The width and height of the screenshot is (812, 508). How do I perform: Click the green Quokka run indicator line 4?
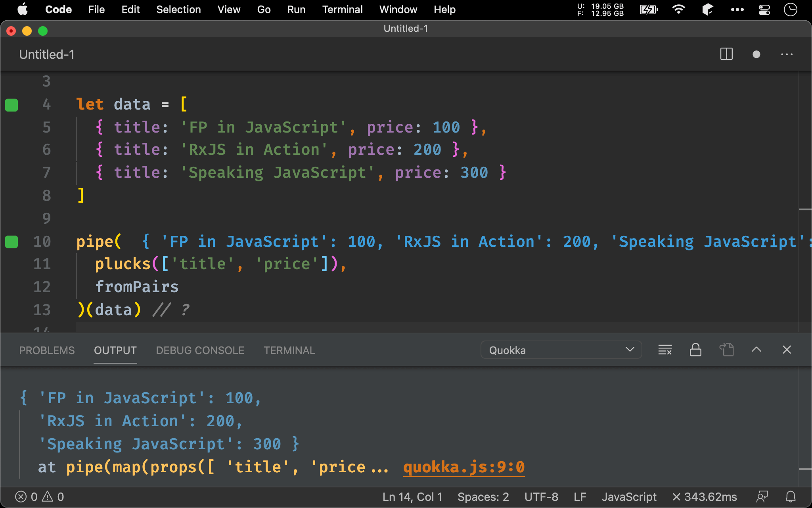coord(11,104)
